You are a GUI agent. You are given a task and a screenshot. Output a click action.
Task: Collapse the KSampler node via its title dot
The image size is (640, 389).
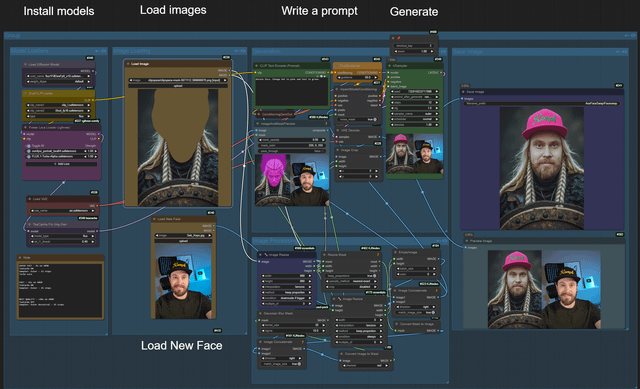tap(389, 65)
